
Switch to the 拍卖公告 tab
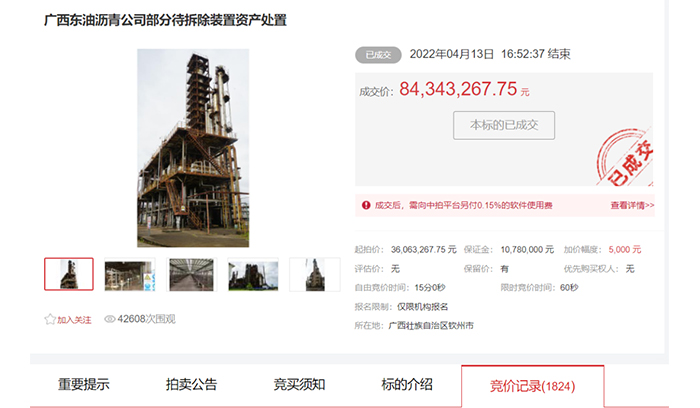pyautogui.click(x=191, y=385)
